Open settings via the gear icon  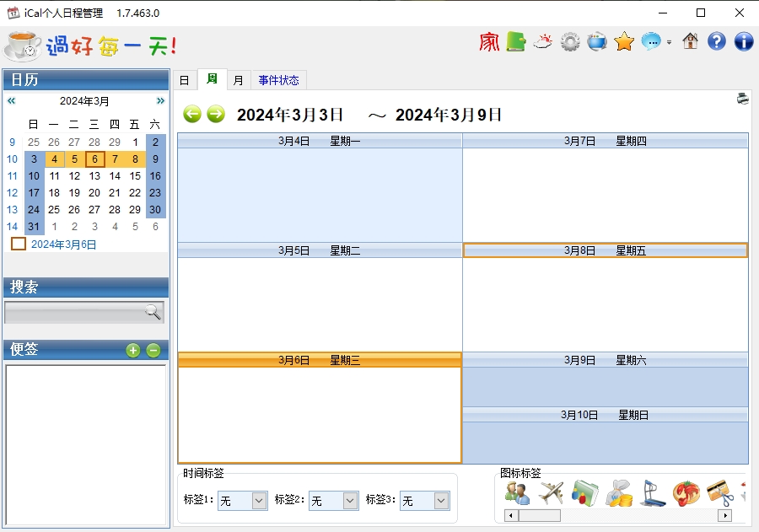coord(570,41)
